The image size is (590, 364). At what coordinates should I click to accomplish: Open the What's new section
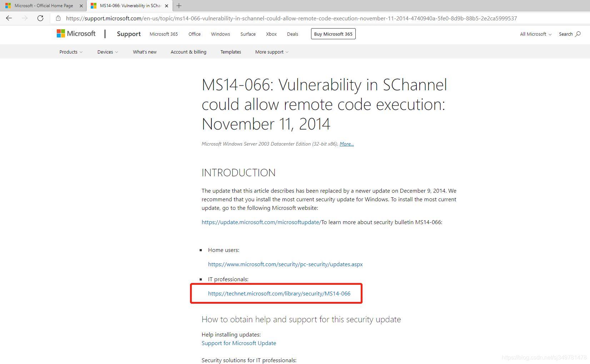click(145, 52)
